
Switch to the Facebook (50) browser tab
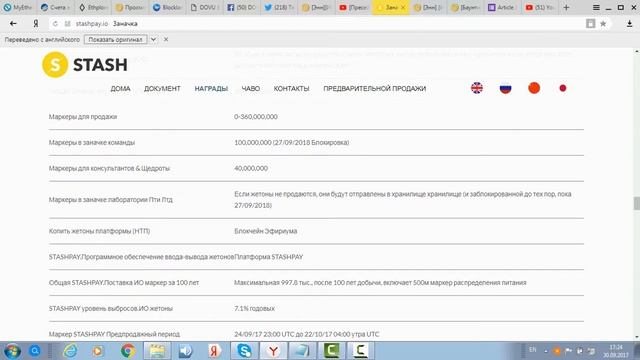(x=242, y=7)
